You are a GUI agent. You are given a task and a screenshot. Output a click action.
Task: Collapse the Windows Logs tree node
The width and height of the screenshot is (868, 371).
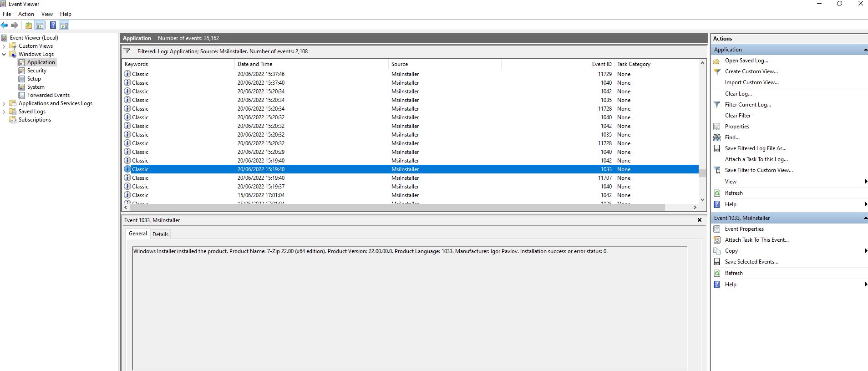[4, 54]
